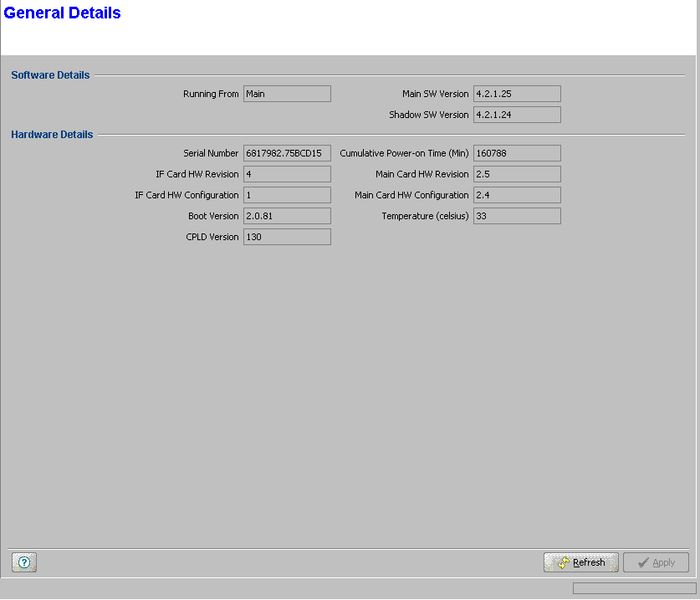Image resolution: width=700 pixels, height=600 pixels.
Task: Click the Running From field showing Main
Action: click(287, 94)
